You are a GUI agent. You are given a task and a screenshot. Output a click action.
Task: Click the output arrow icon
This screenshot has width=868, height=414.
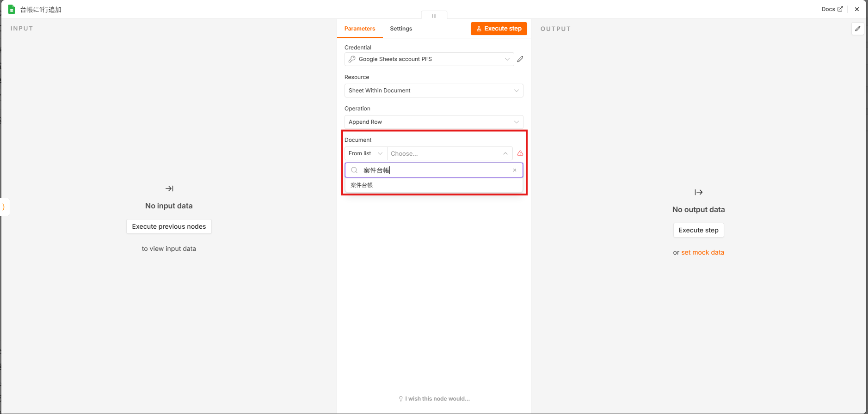tap(699, 192)
